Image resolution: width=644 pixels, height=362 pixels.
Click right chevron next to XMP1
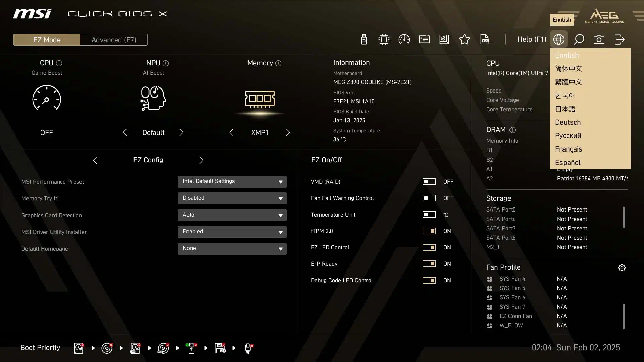[x=288, y=132]
